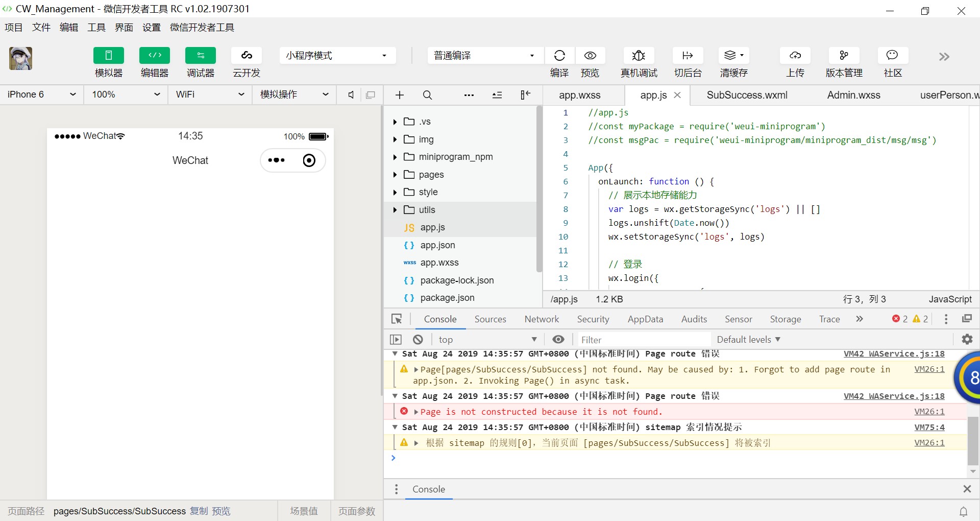Open the iPhone 6 device dropdown
This screenshot has height=521, width=980.
[40, 94]
